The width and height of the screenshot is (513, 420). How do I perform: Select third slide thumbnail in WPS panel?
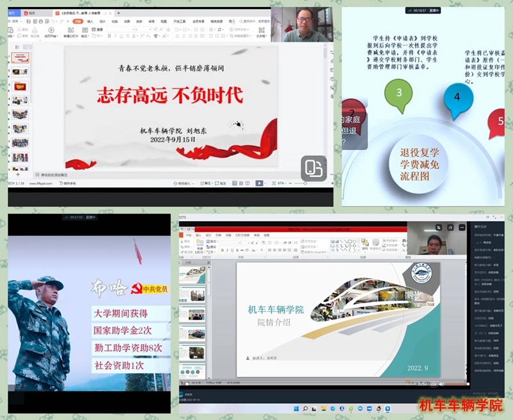(20, 86)
